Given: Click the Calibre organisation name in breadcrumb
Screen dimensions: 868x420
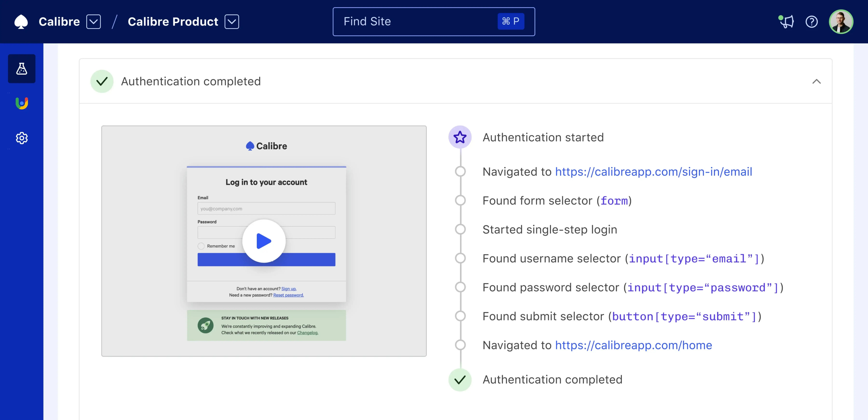Looking at the screenshot, I should (x=59, y=22).
